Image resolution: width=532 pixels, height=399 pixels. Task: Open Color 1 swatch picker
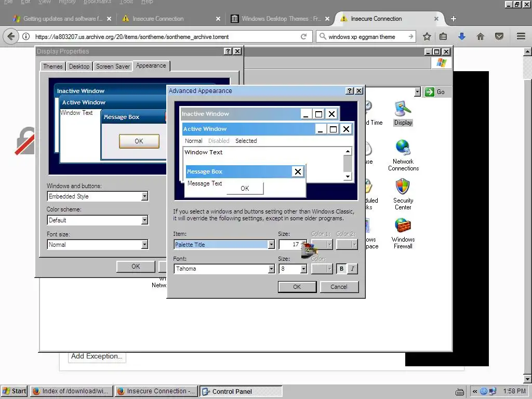click(x=322, y=244)
